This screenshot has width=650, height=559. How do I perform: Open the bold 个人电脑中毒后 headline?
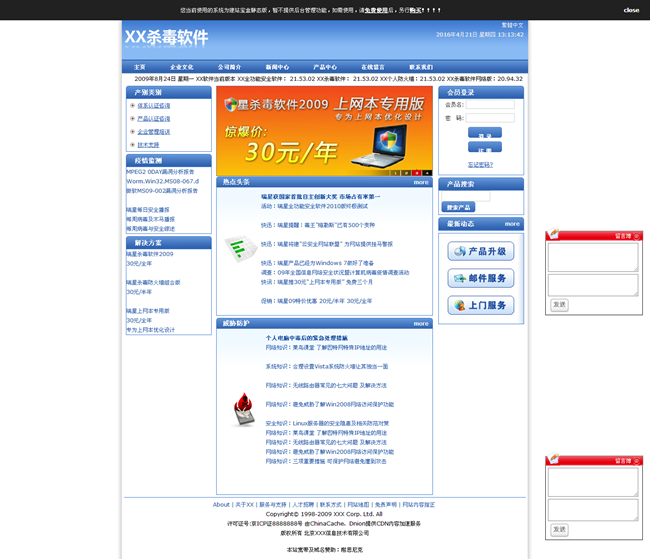[306, 338]
